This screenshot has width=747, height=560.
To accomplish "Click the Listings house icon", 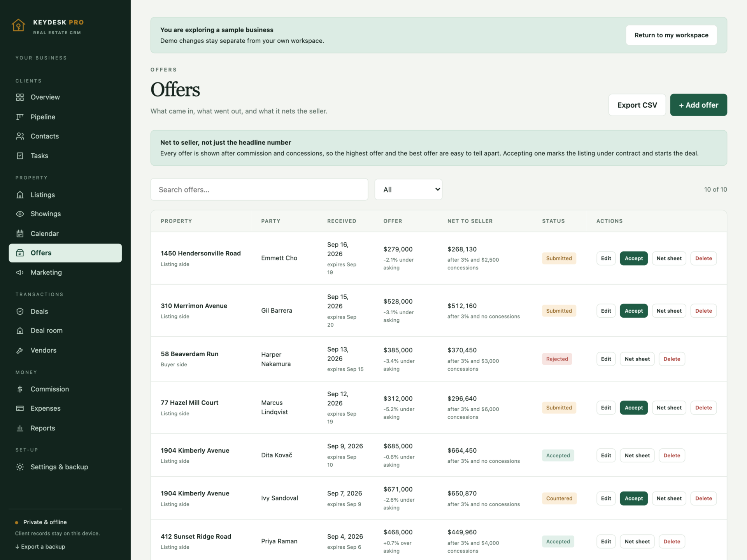I will (x=20, y=195).
